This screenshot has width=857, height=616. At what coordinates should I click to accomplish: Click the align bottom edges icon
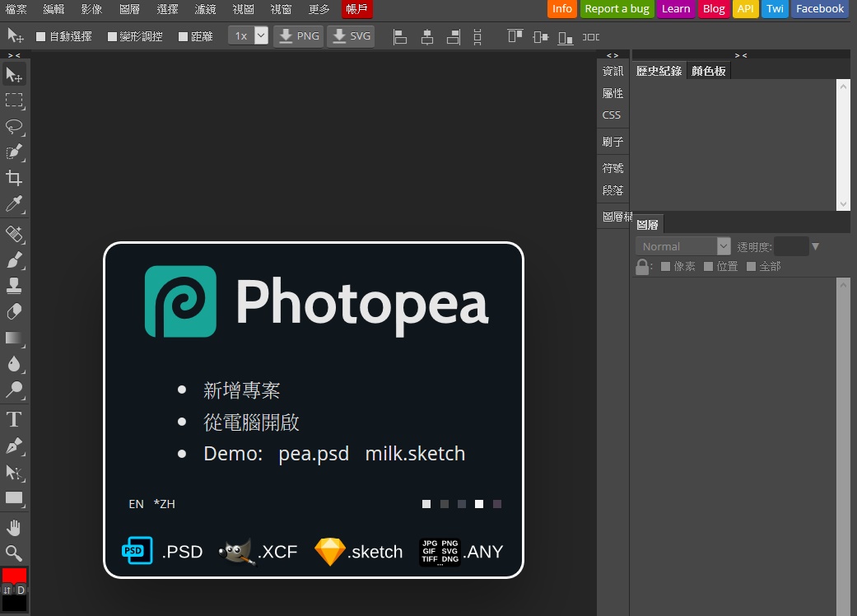pos(566,36)
